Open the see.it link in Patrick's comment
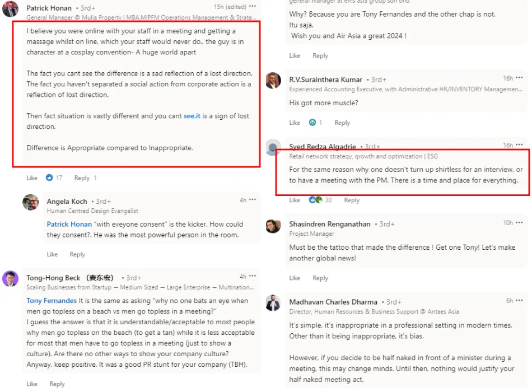The image size is (532, 392). 192,116
